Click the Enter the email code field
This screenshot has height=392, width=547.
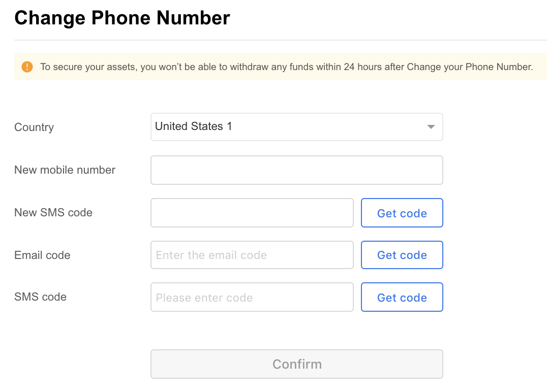pyautogui.click(x=252, y=255)
